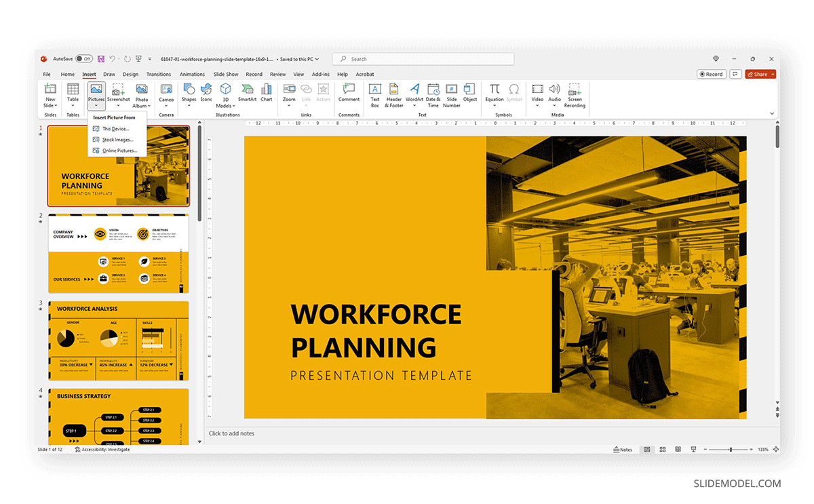Screen dimensions: 814x504
Task: Choose Stock Images from the Pictures menu
Action: pos(117,140)
